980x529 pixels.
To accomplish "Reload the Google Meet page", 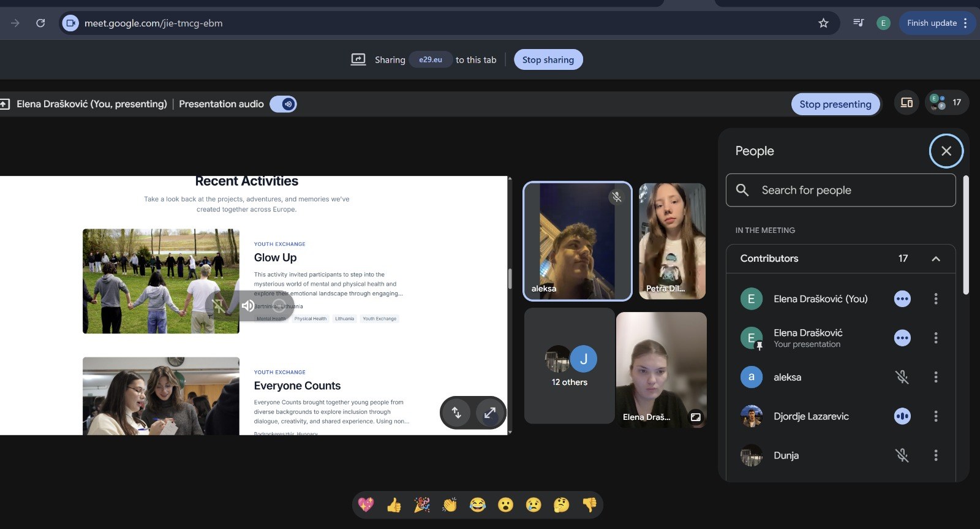I will 40,23.
